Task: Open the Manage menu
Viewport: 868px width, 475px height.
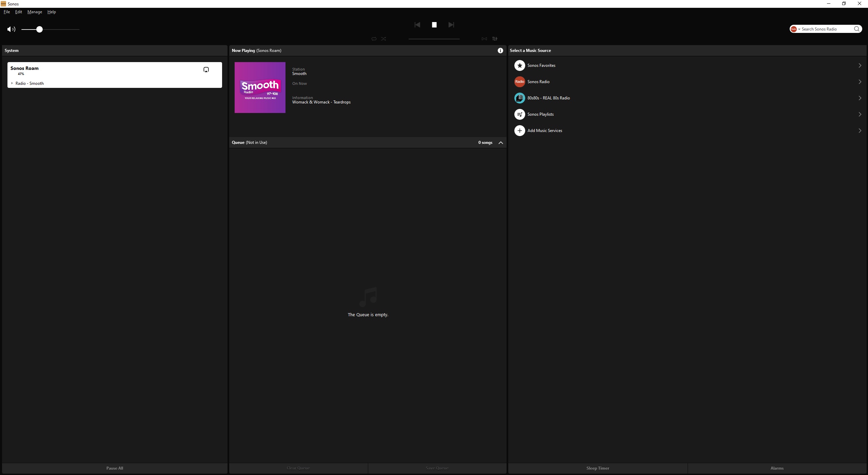Action: [35, 12]
